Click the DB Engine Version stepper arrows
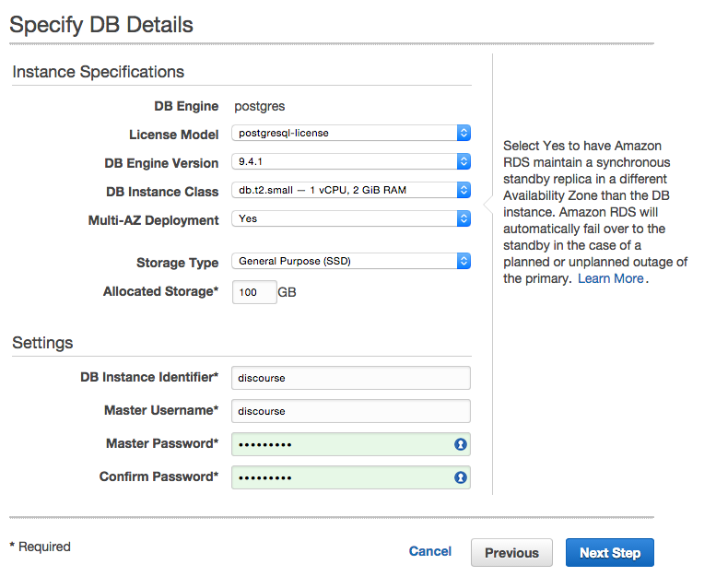716x588 pixels. [464, 161]
